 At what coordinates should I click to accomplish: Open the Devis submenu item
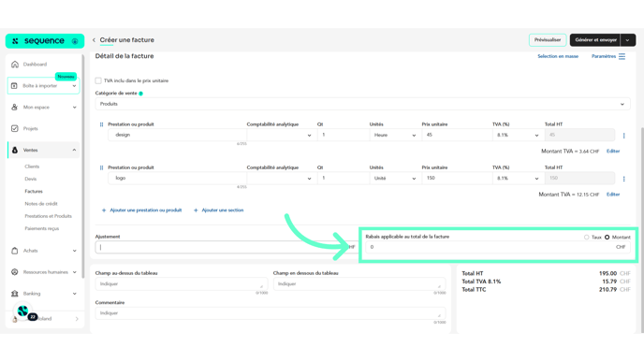coord(31,179)
